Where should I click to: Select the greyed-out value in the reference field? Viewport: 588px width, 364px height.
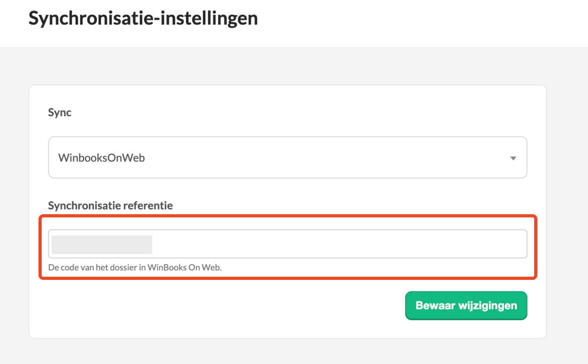[x=102, y=245]
